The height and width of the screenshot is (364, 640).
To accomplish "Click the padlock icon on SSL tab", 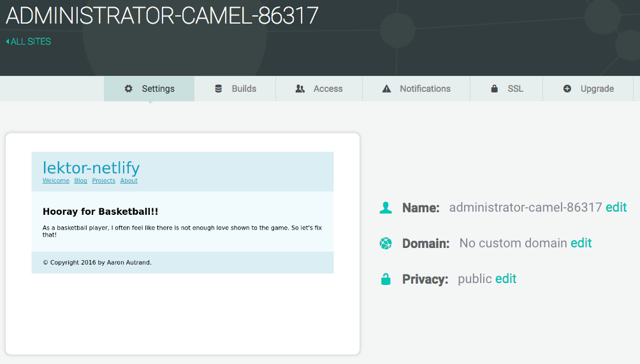I will [x=494, y=89].
